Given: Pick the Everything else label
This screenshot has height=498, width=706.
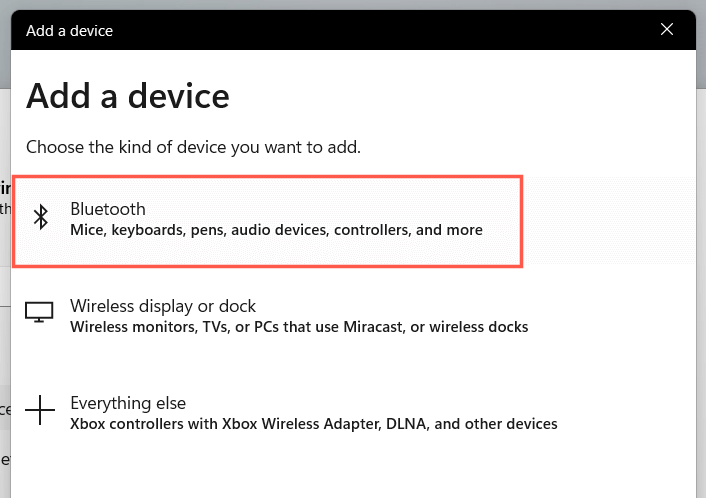Looking at the screenshot, I should coord(128,403).
